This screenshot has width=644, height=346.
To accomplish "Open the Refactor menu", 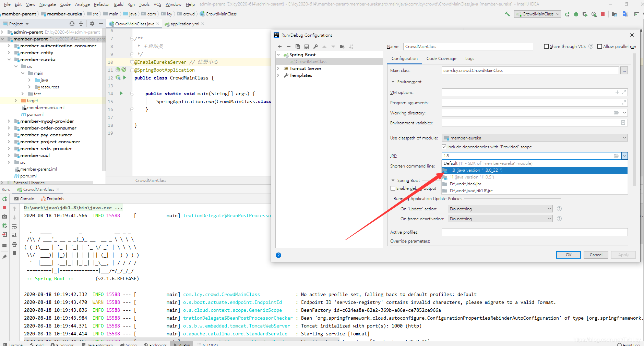I will point(102,4).
